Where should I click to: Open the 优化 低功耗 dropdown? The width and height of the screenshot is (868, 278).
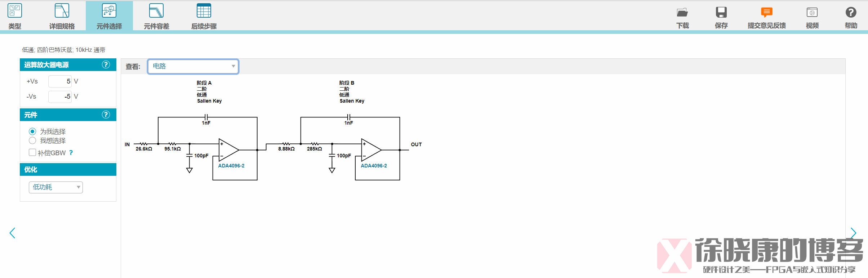pos(56,187)
